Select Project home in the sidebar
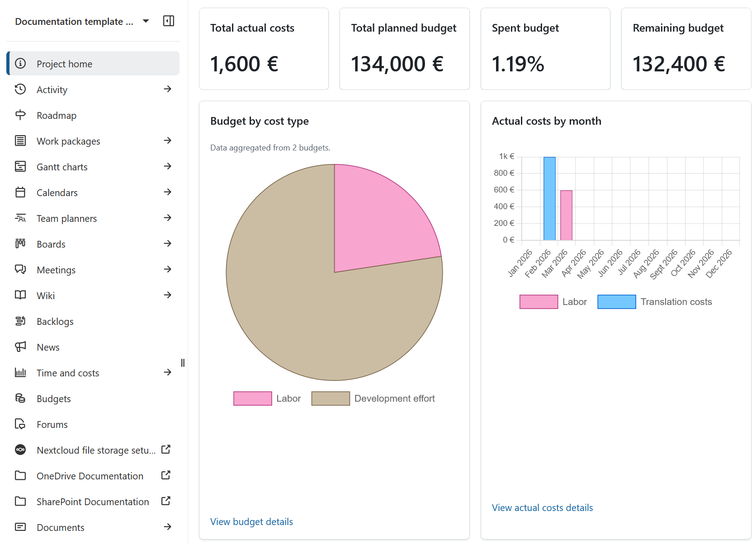 (64, 63)
